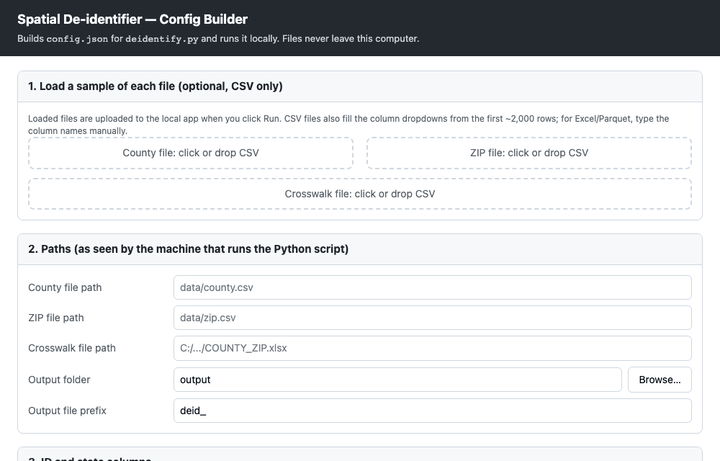The width and height of the screenshot is (720, 461).
Task: Click the 'Crosswalk file path' label
Action: [x=72, y=348]
